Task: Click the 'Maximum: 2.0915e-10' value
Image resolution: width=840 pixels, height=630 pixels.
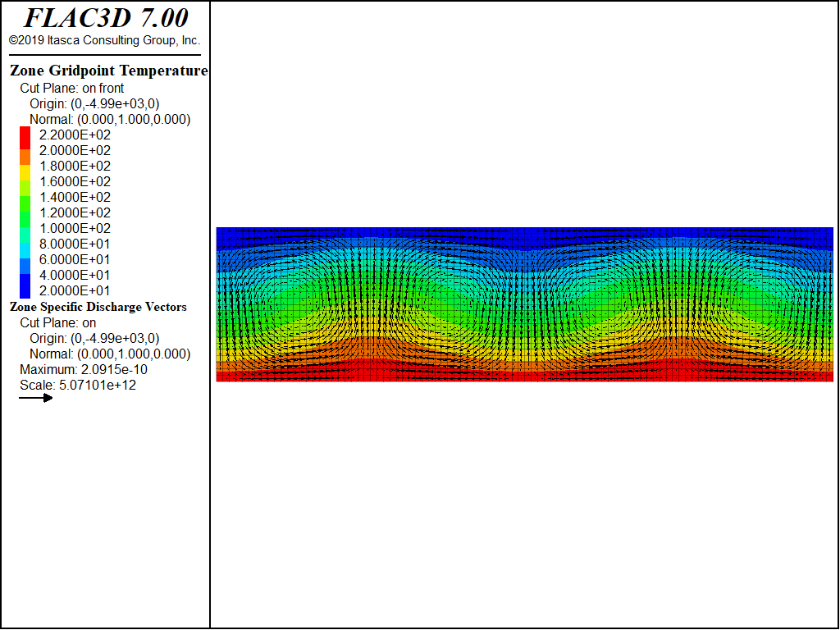Action: [x=84, y=370]
